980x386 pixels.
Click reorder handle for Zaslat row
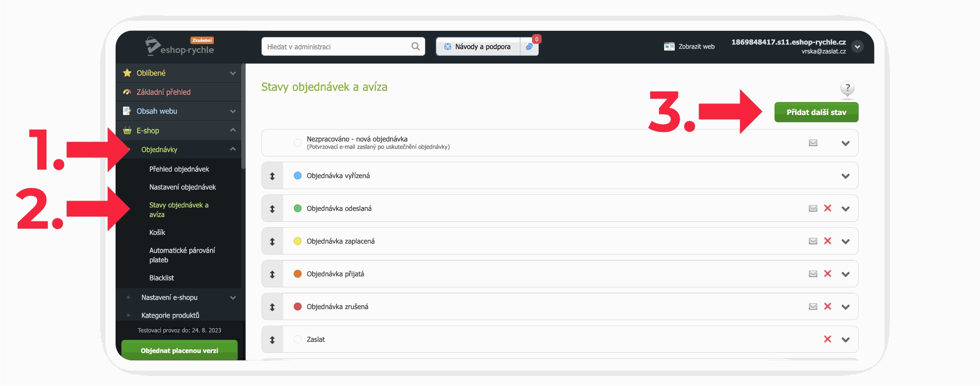(x=272, y=340)
